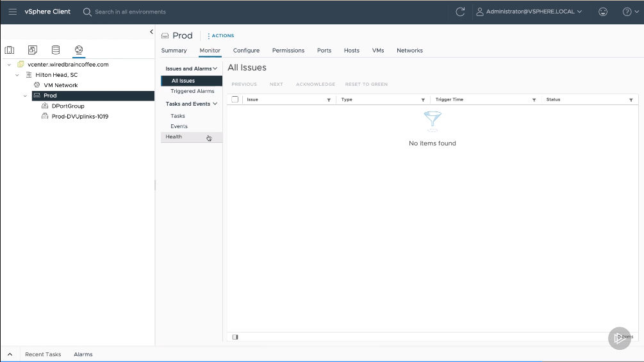Collapse the Issues and Alarms section
Viewport: 644px width, 362px height.
215,69
